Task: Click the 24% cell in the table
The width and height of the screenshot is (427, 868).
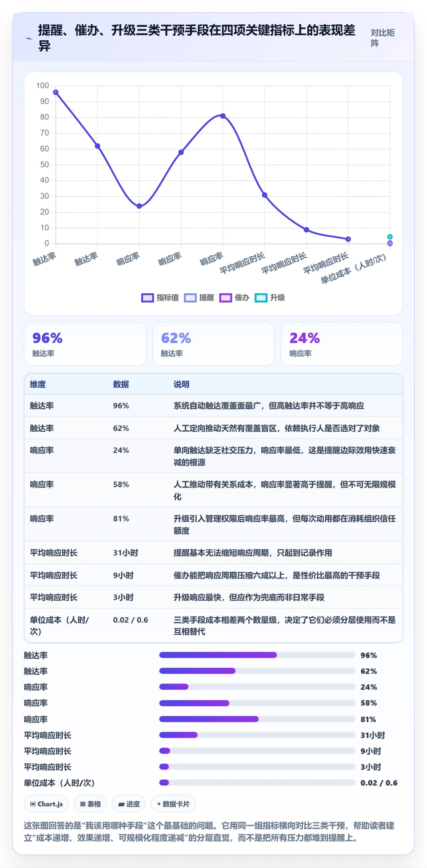Action: coord(121,450)
